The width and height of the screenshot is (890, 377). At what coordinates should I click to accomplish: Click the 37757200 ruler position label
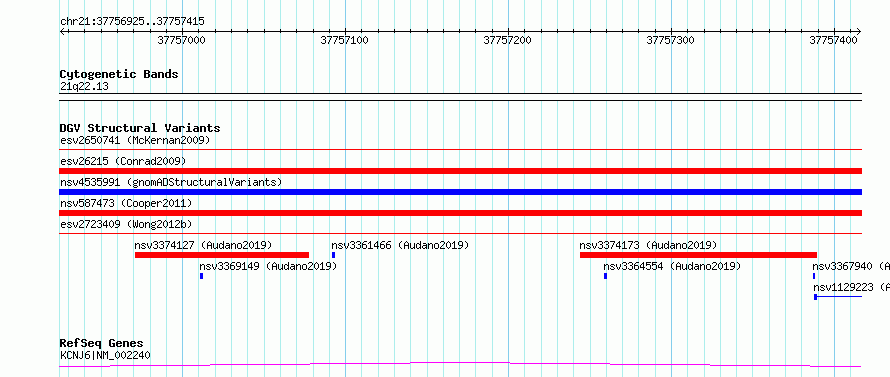click(x=507, y=40)
